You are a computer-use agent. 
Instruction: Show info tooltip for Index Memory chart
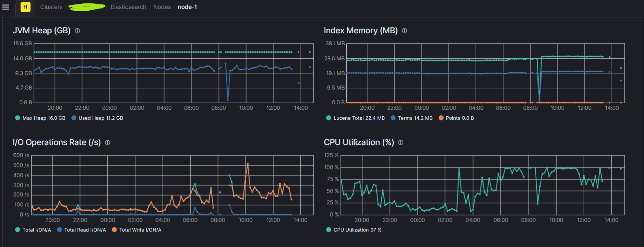(405, 31)
